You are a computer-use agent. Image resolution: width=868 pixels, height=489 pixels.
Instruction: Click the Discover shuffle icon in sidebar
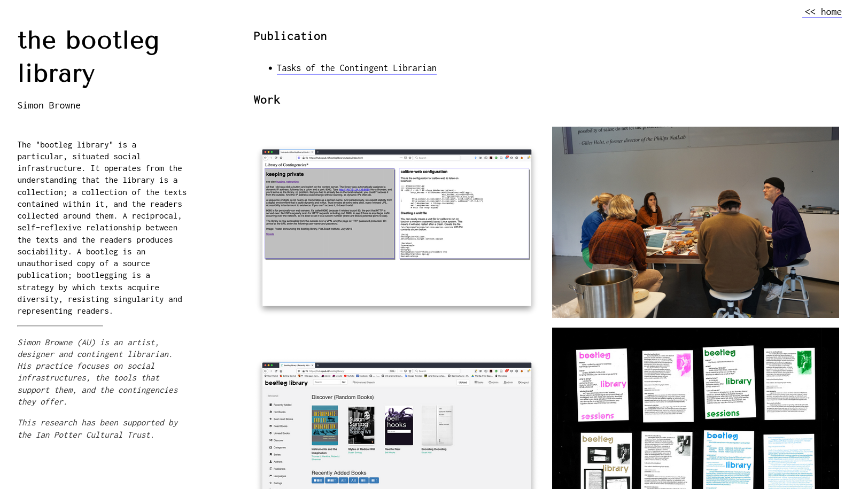271,440
